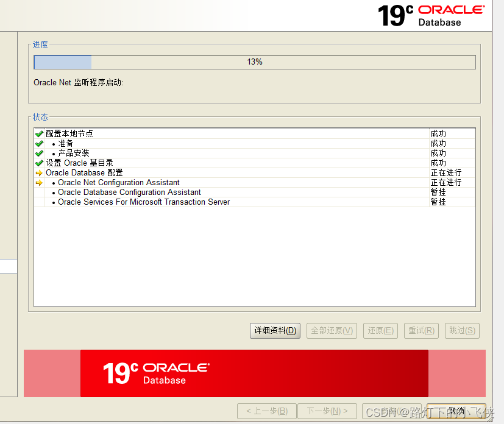
Task: Skip the step with 跳过(S)
Action: point(461,330)
